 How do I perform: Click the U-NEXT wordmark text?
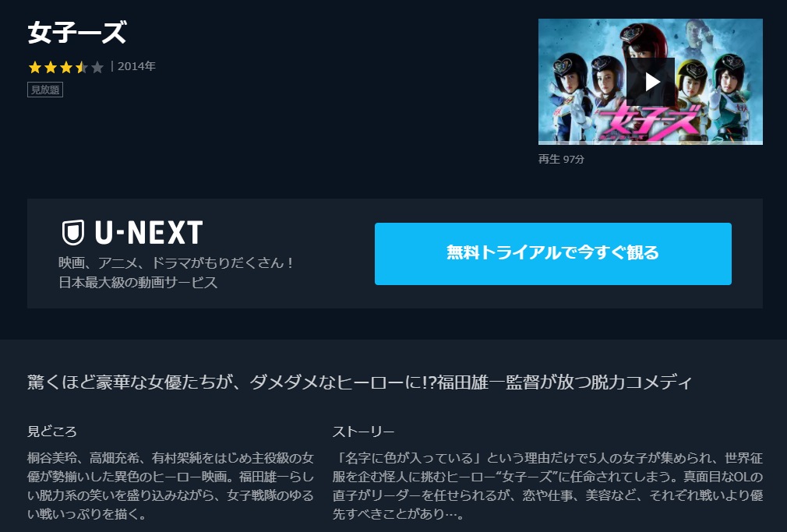click(x=149, y=232)
